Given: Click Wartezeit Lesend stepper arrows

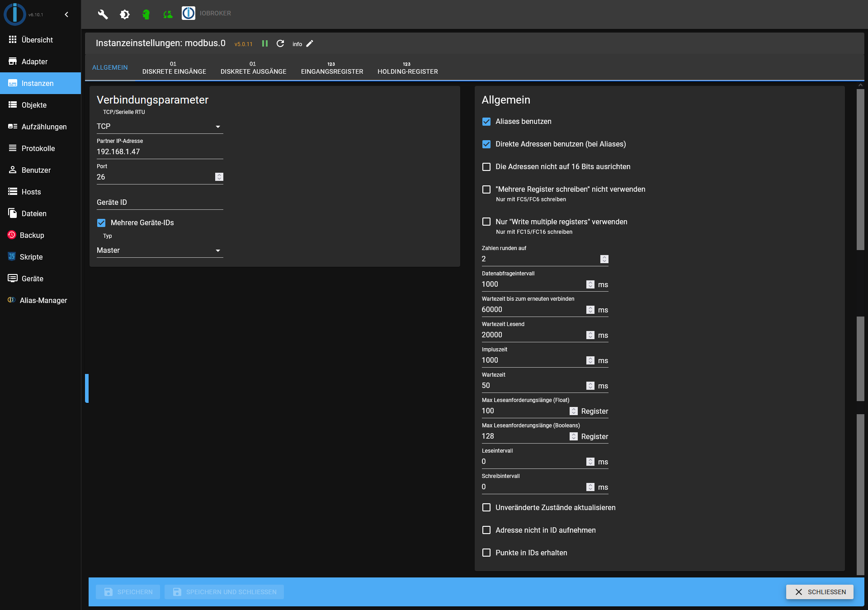Looking at the screenshot, I should [590, 335].
